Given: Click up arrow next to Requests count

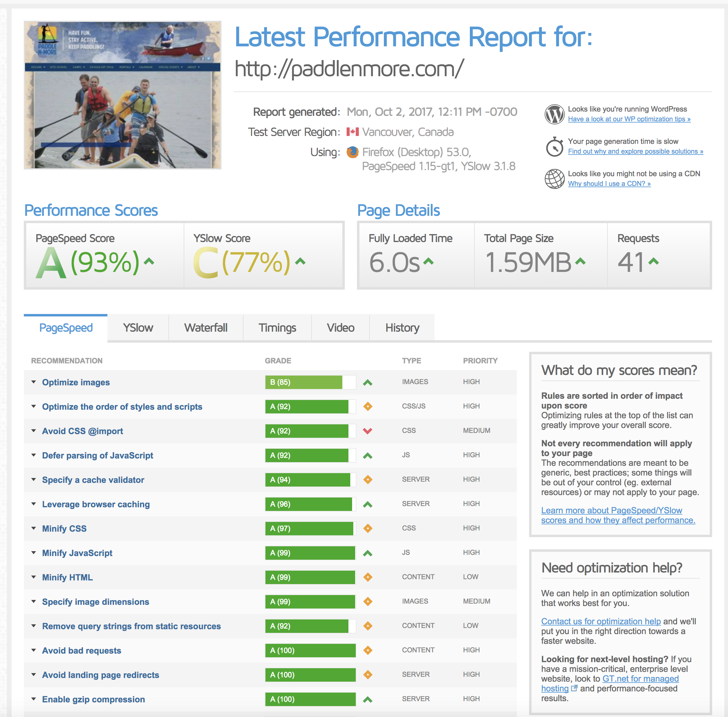Looking at the screenshot, I should point(654,261).
